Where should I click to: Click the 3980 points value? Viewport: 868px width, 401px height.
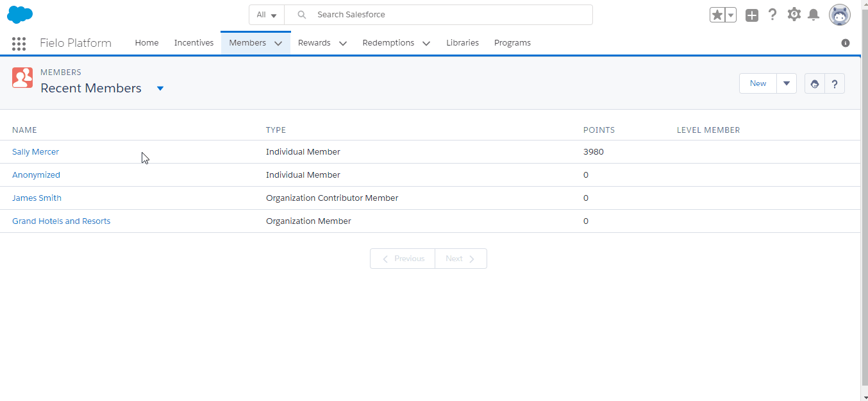[x=594, y=152]
